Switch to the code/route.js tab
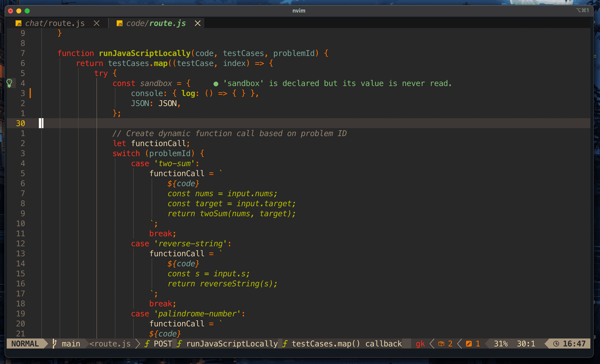Image resolution: width=600 pixels, height=364 pixels. coord(156,23)
